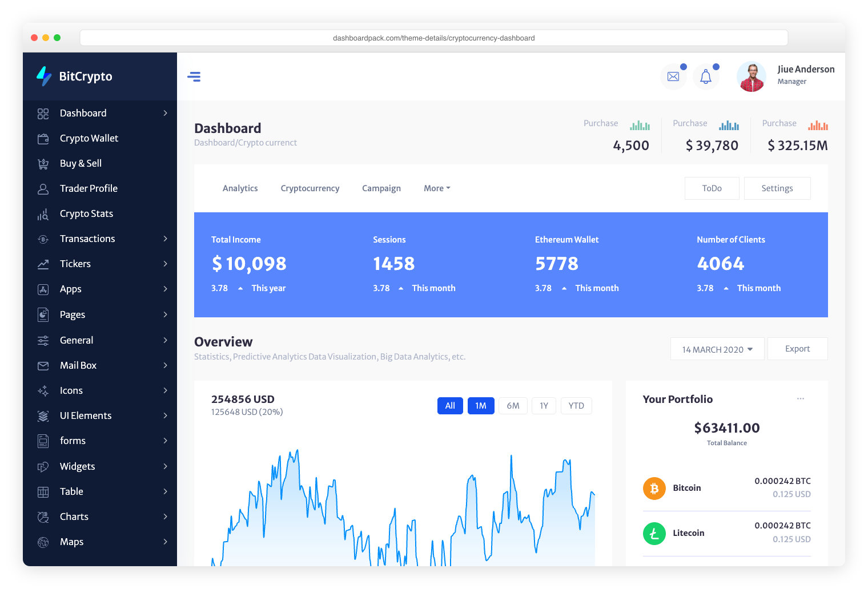This screenshot has height=589, width=868.
Task: Open the bell notifications icon
Action: (x=706, y=76)
